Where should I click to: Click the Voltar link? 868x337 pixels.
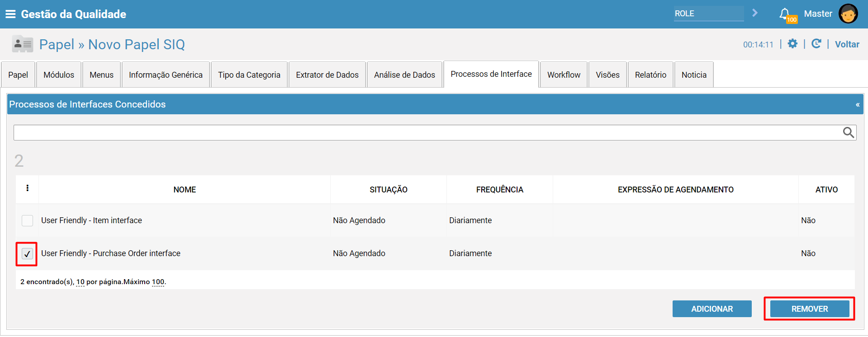coord(847,44)
